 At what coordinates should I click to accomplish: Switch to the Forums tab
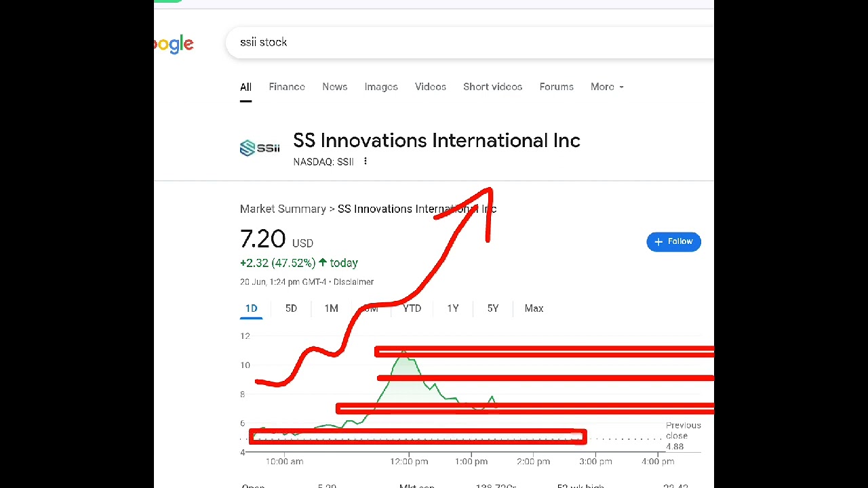pos(557,87)
